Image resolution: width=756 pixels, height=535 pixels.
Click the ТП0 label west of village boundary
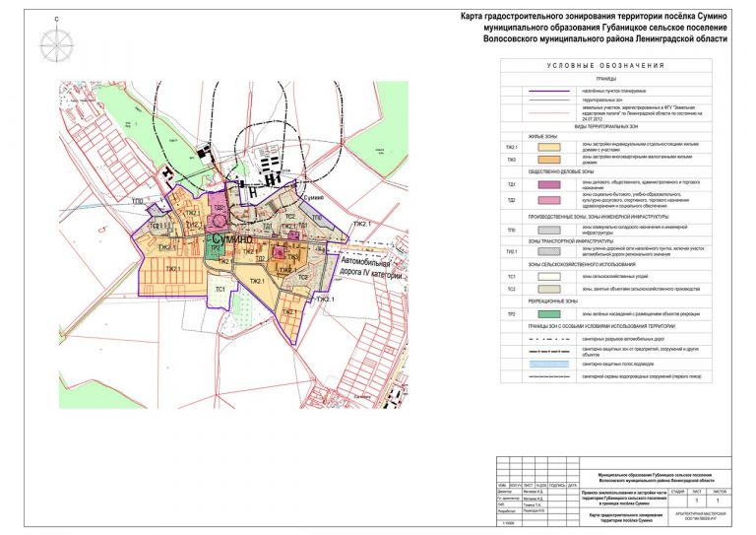[x=138, y=201]
